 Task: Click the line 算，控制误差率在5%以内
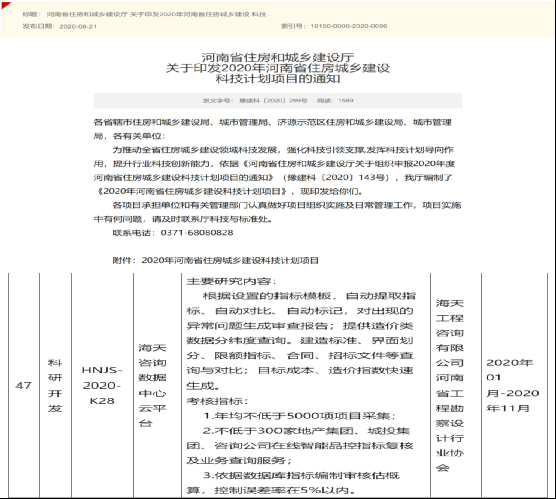272,490
